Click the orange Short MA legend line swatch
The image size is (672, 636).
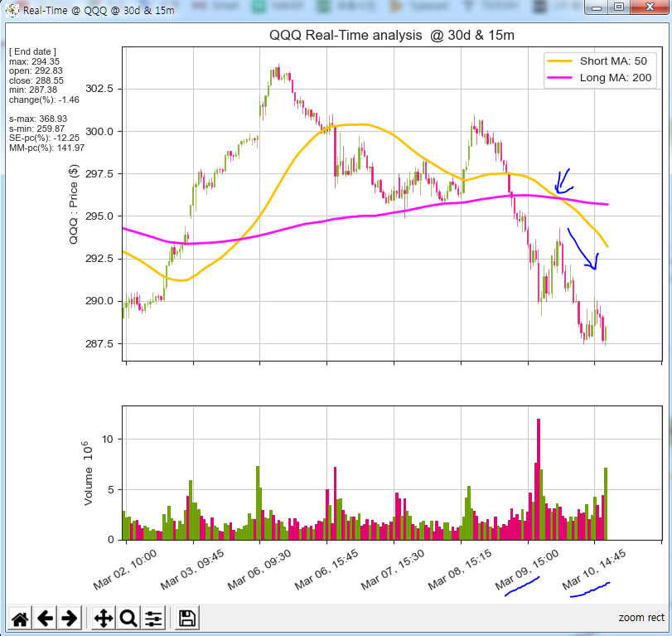click(x=559, y=61)
